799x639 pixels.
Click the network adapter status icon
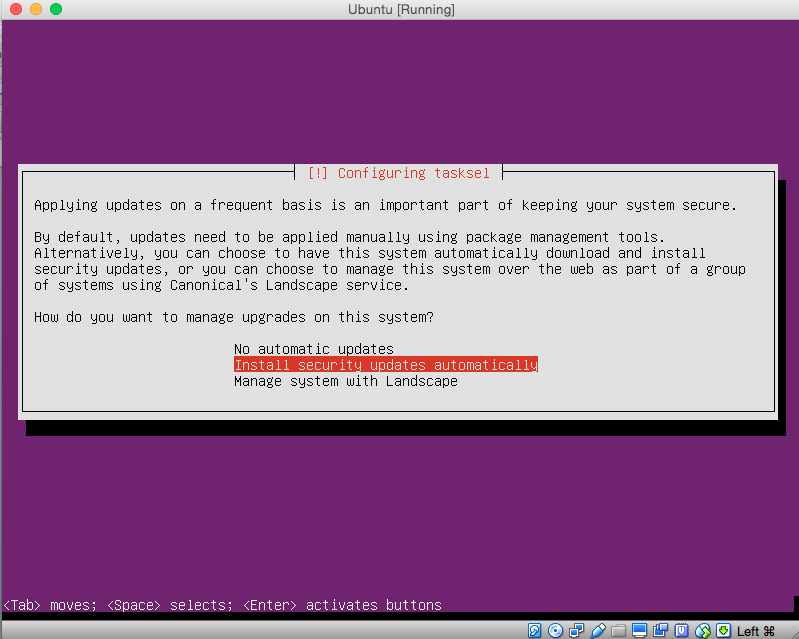click(x=577, y=631)
